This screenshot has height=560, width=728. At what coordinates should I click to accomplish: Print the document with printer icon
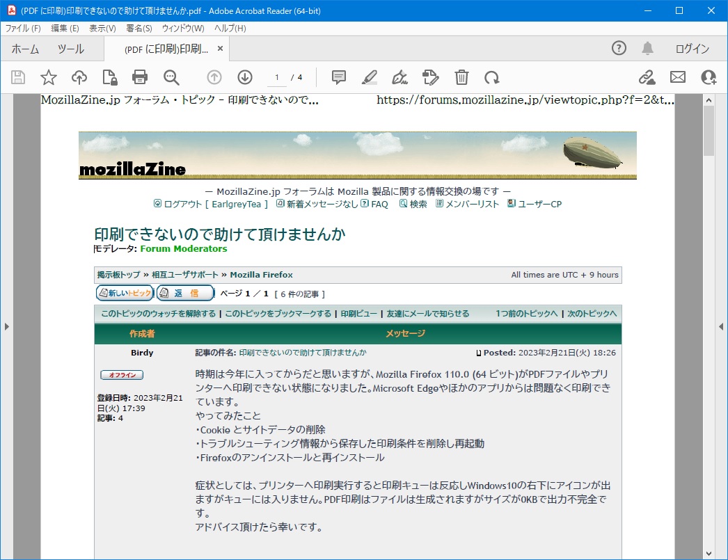(x=140, y=77)
